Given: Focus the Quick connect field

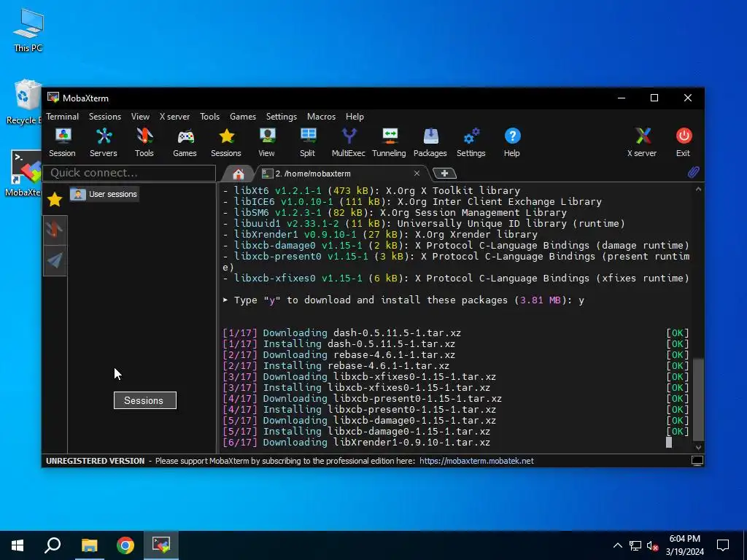Looking at the screenshot, I should point(129,173).
